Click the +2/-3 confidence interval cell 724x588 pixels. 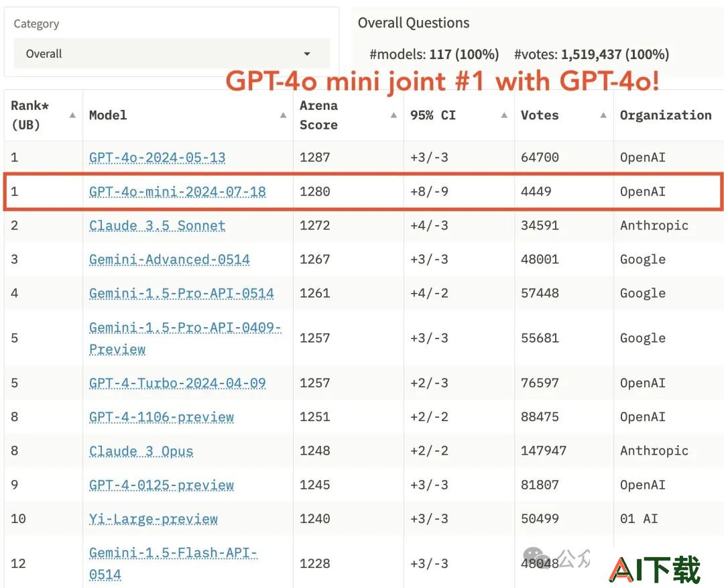(429, 383)
